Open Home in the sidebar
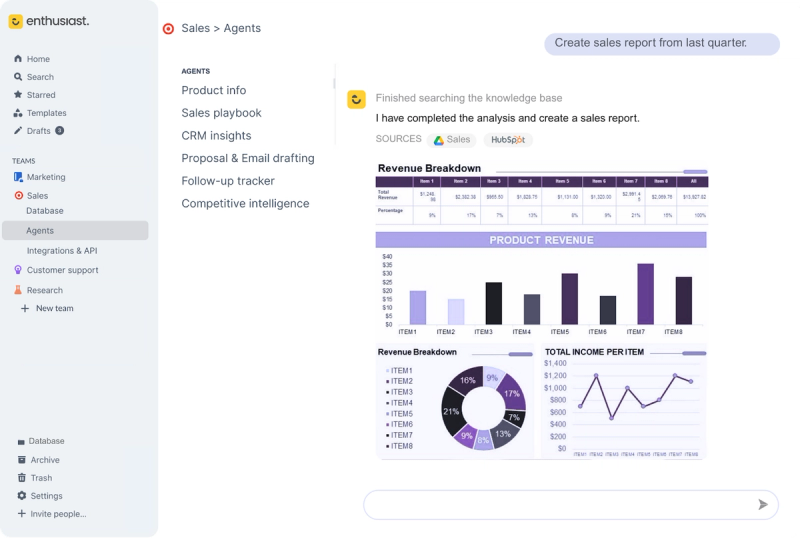 tap(38, 59)
